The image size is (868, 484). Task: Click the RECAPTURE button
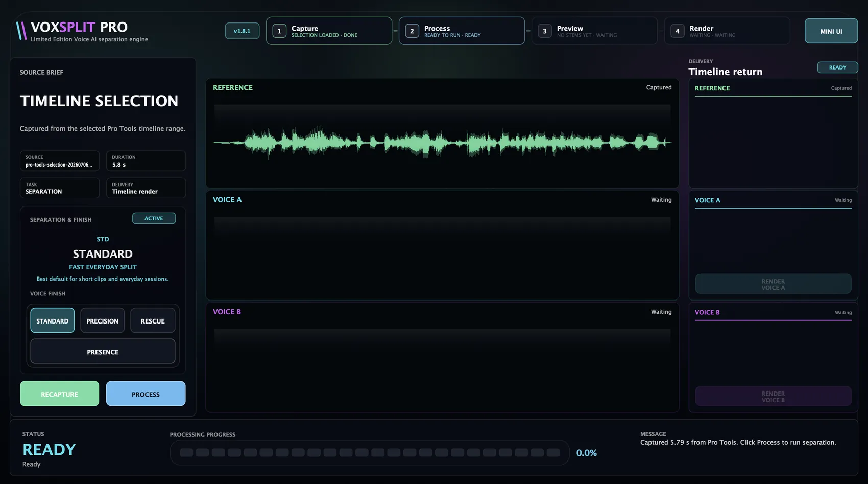coord(60,394)
